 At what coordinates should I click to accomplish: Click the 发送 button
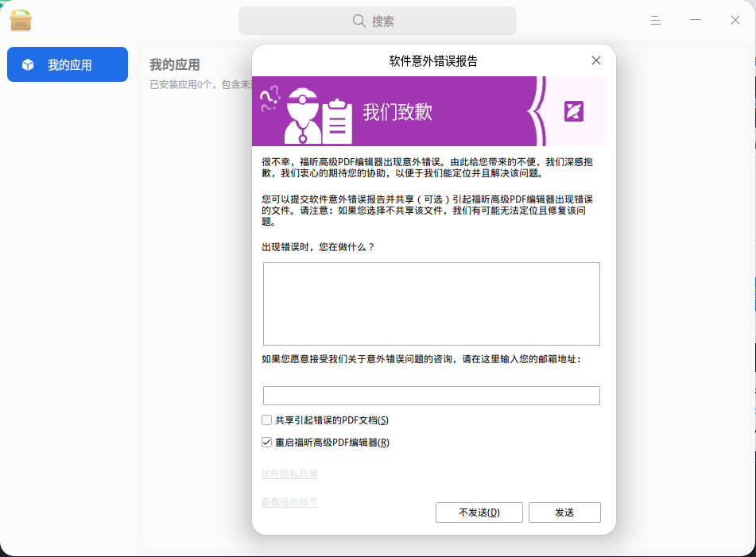564,513
